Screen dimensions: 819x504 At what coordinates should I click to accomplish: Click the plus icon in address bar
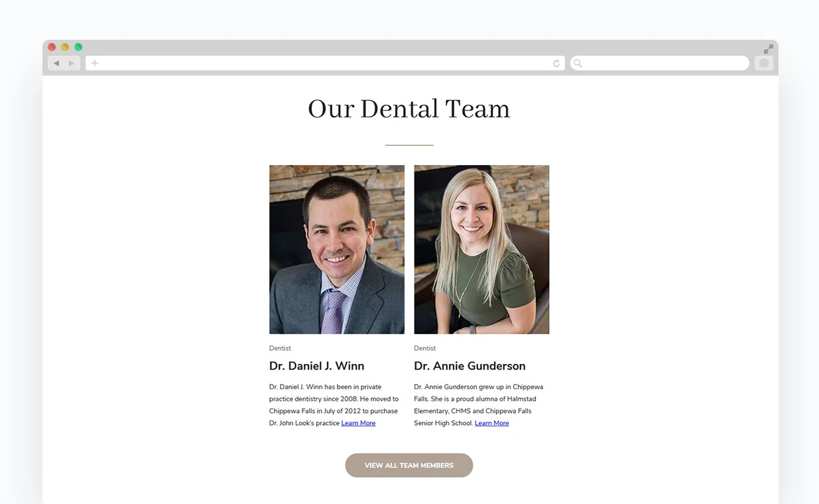click(95, 63)
